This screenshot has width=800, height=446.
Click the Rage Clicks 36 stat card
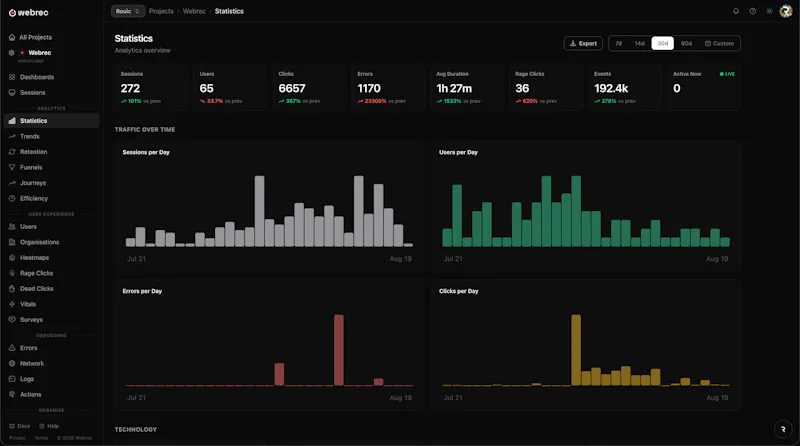click(546, 88)
